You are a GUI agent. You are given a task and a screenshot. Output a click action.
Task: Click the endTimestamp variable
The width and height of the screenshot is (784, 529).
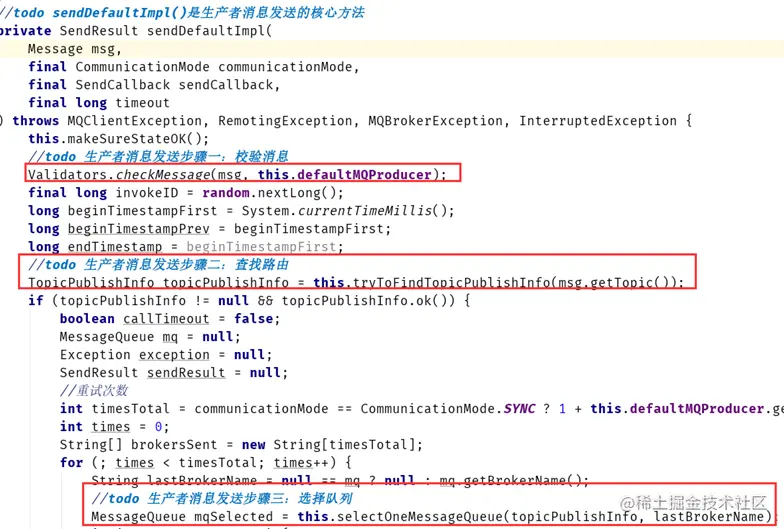coord(115,246)
